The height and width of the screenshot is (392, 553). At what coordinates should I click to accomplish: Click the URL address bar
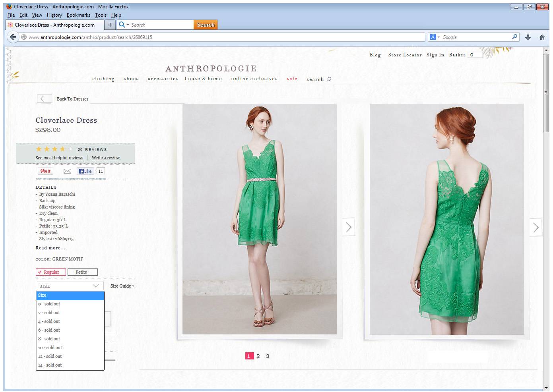tap(223, 37)
